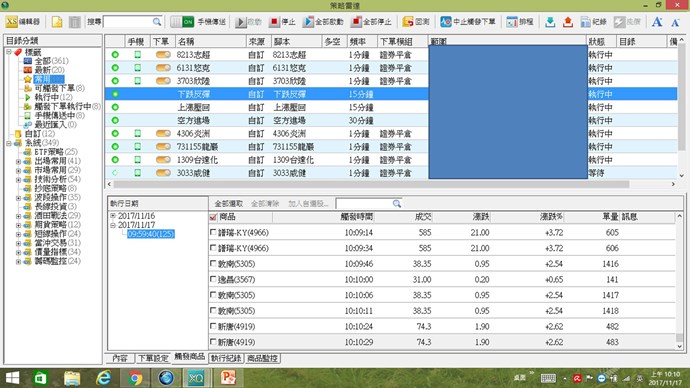This screenshot has height=388, width=690.
Task: Click the 全部選取 button
Action: (229, 204)
